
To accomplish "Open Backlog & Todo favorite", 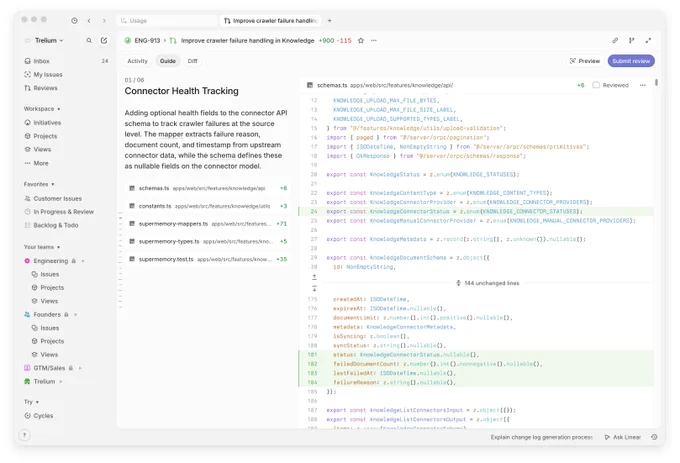I will point(66,225).
